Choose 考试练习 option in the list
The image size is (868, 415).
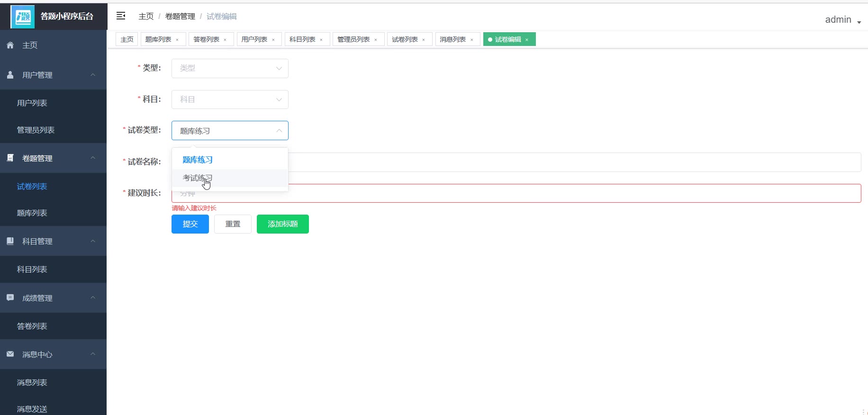tap(230, 178)
